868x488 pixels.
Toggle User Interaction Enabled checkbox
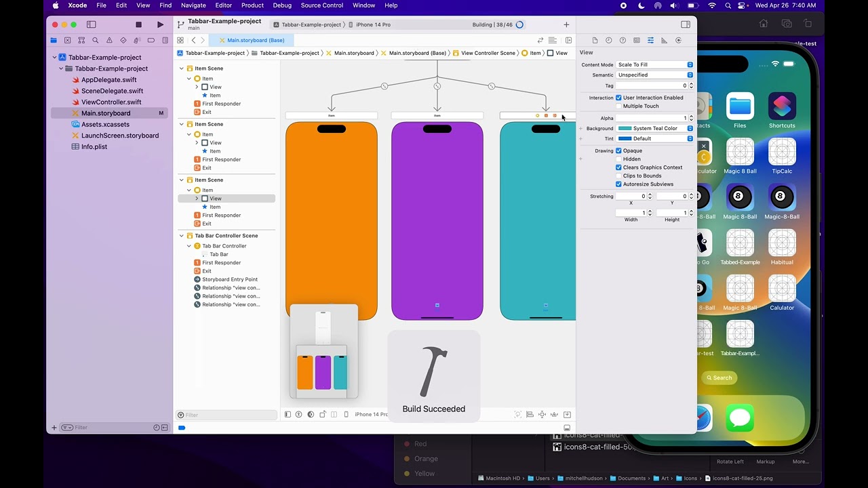tap(618, 98)
